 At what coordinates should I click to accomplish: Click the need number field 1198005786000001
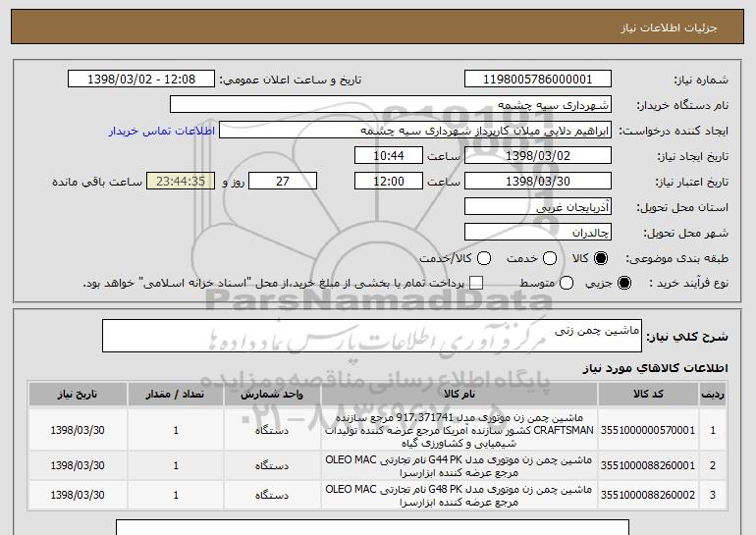pos(538,80)
